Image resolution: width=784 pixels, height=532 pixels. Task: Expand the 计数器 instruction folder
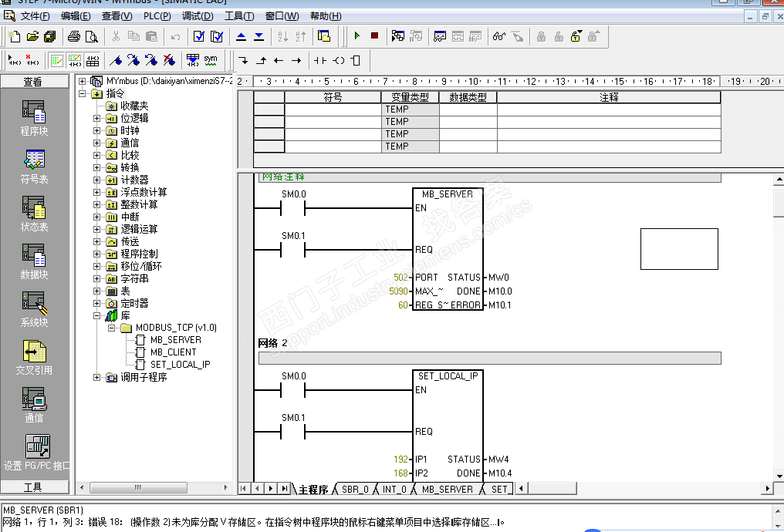[96, 180]
